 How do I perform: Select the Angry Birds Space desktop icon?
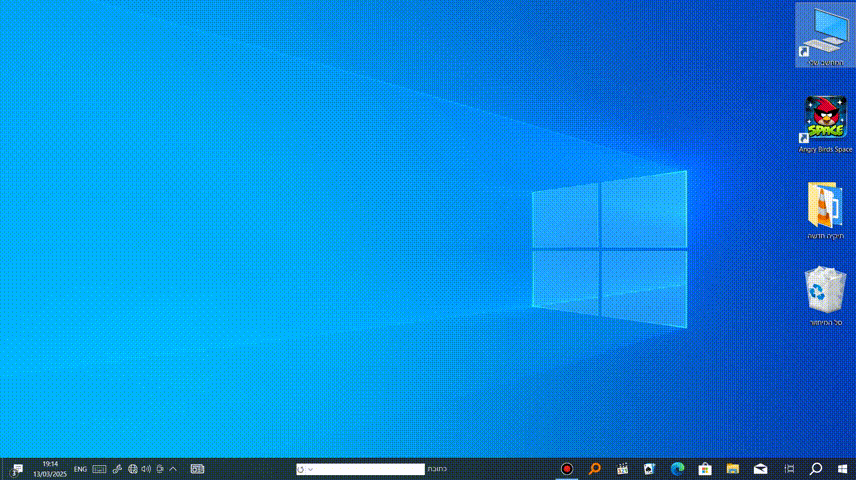825,124
